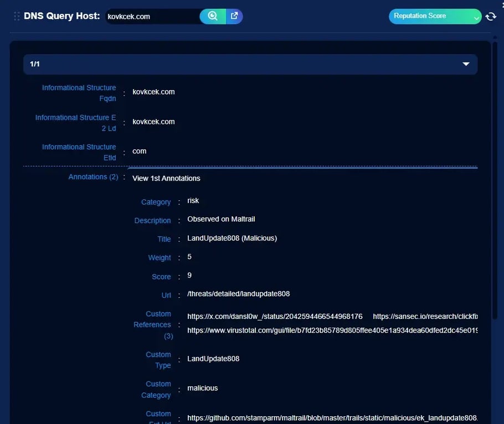Click the Score value 9
Viewport: 504px width, 424px height.
point(189,275)
